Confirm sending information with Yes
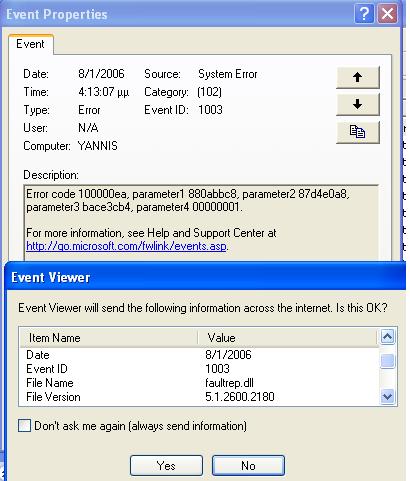This screenshot has height=481, width=410. [x=166, y=466]
